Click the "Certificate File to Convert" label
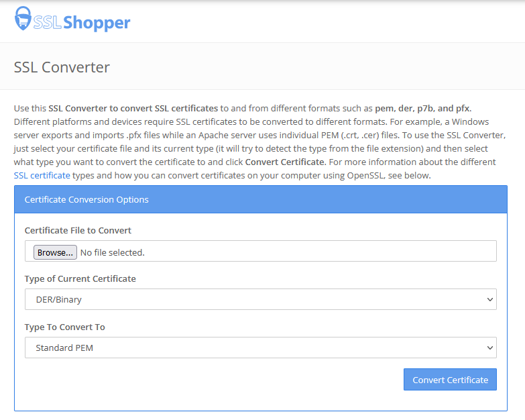The height and width of the screenshot is (420, 525). (x=78, y=230)
